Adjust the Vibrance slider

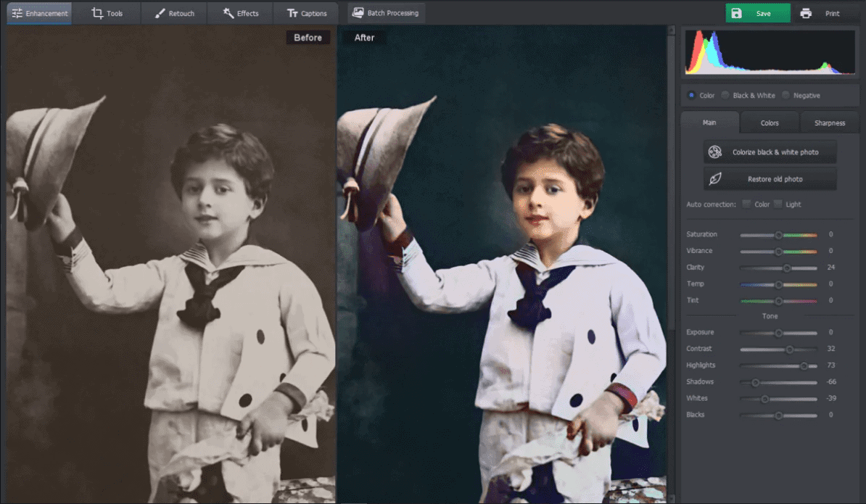[x=778, y=252]
